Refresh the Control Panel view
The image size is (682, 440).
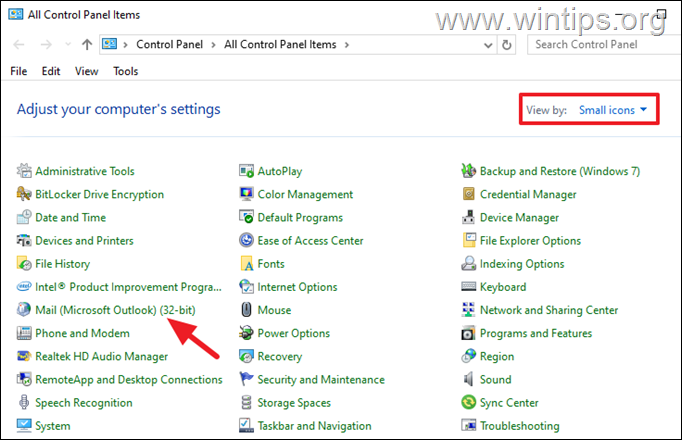[x=507, y=45]
